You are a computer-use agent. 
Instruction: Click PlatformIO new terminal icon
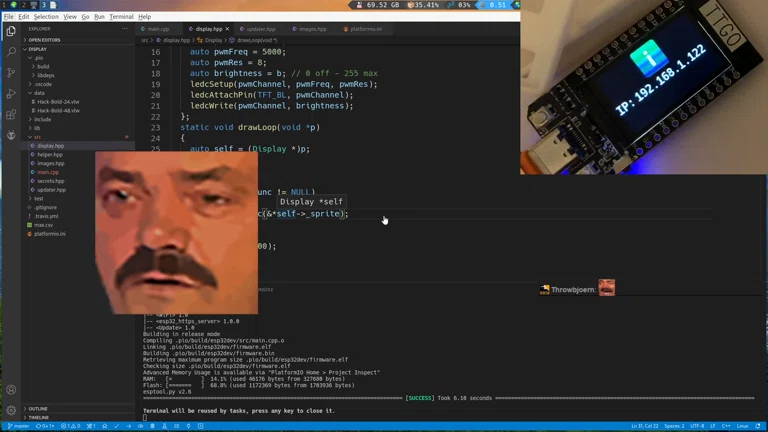pyautogui.click(x=200, y=426)
